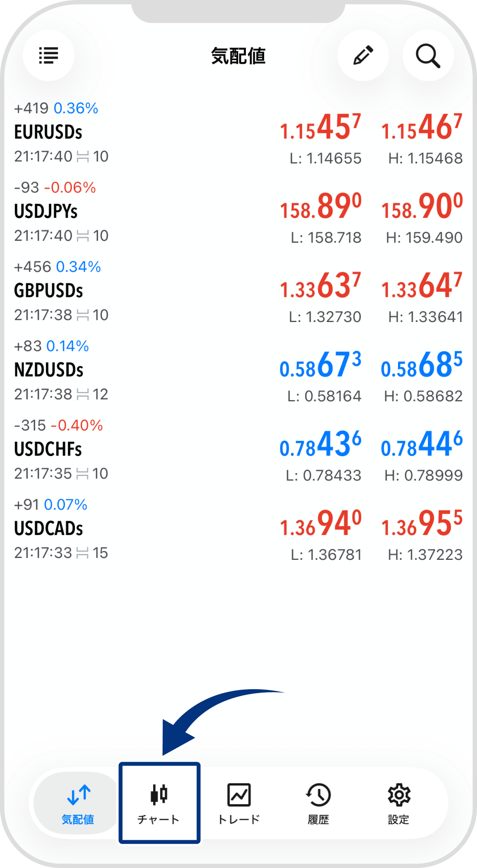Tap the pencil edit symbols icon

coord(363,56)
